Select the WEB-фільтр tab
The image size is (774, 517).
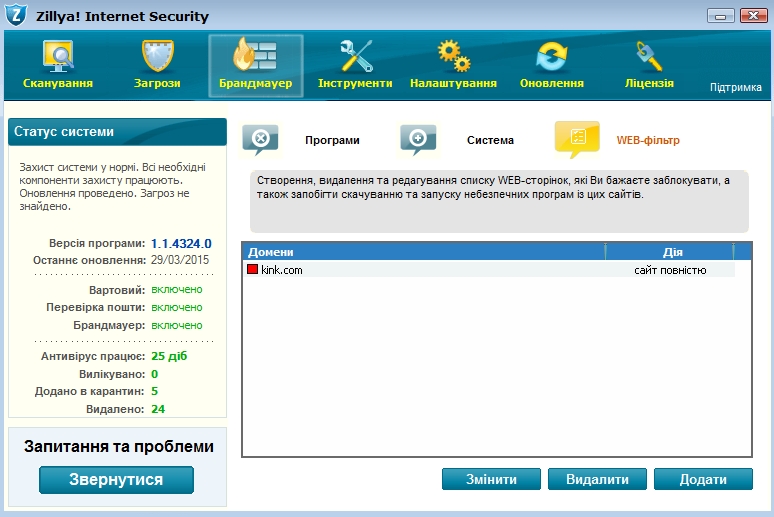pyautogui.click(x=647, y=141)
